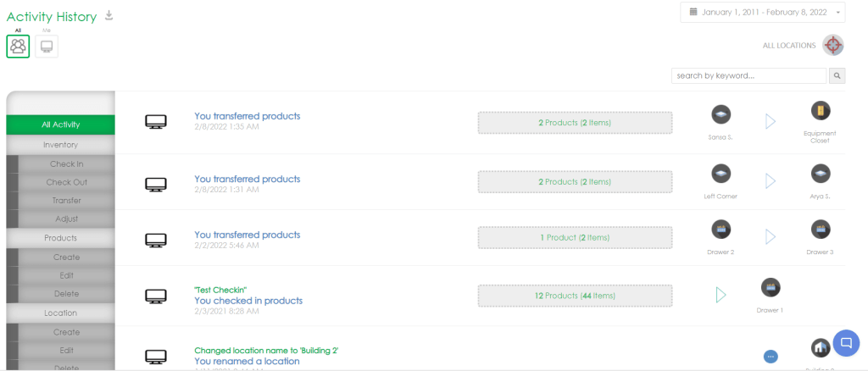Image resolution: width=868 pixels, height=371 pixels.
Task: Select the Drawer 1 location icon
Action: coord(771,287)
